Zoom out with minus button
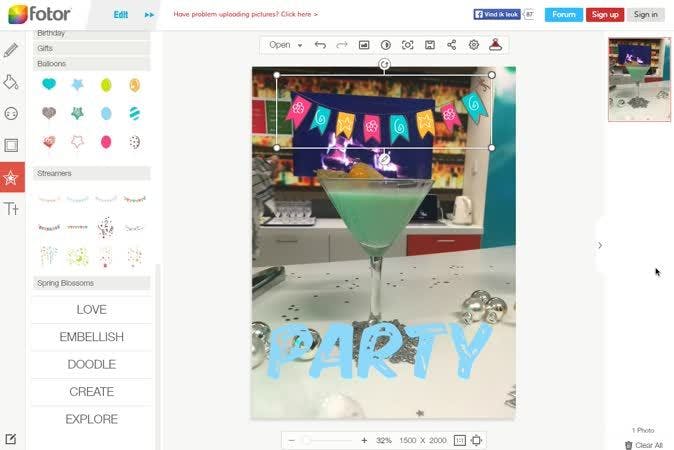 point(291,440)
